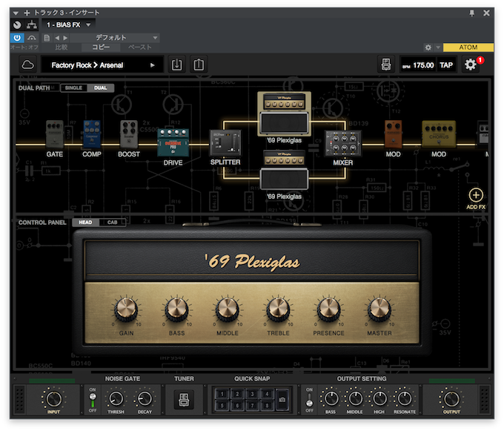Click the PRESENCE knob on the amp
The width and height of the screenshot is (504, 431).
pos(328,309)
